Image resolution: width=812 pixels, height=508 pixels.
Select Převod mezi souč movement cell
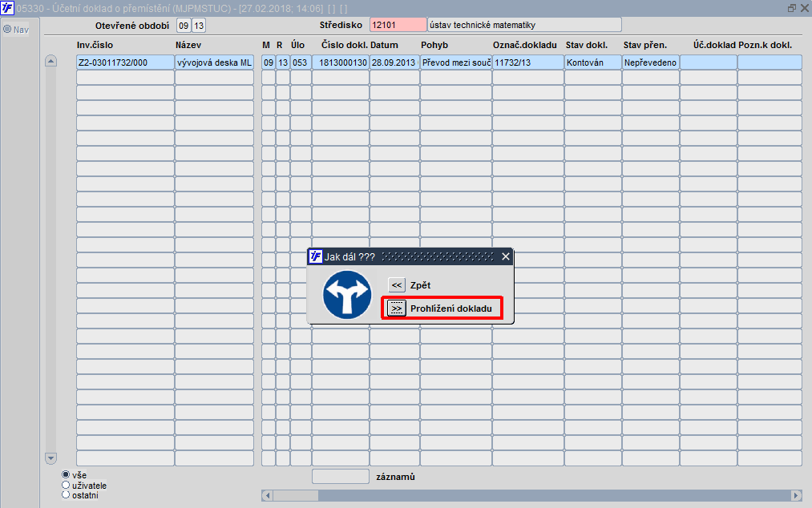(x=456, y=62)
